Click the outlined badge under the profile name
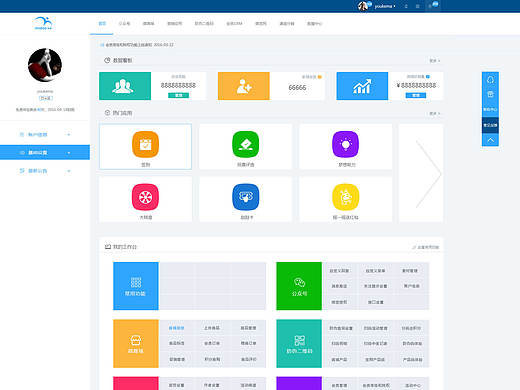 (x=46, y=98)
